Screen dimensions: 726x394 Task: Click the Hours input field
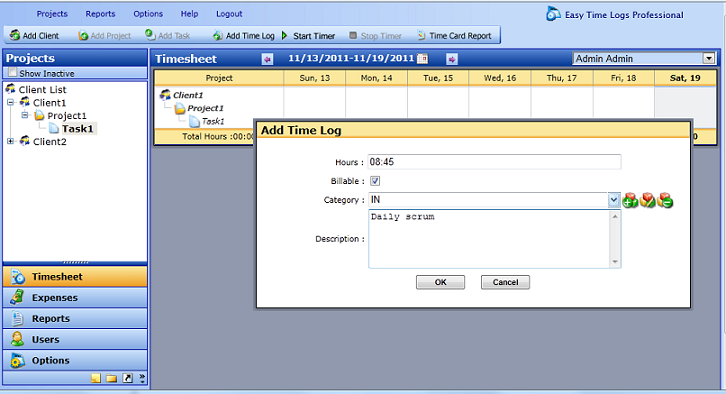(494, 162)
